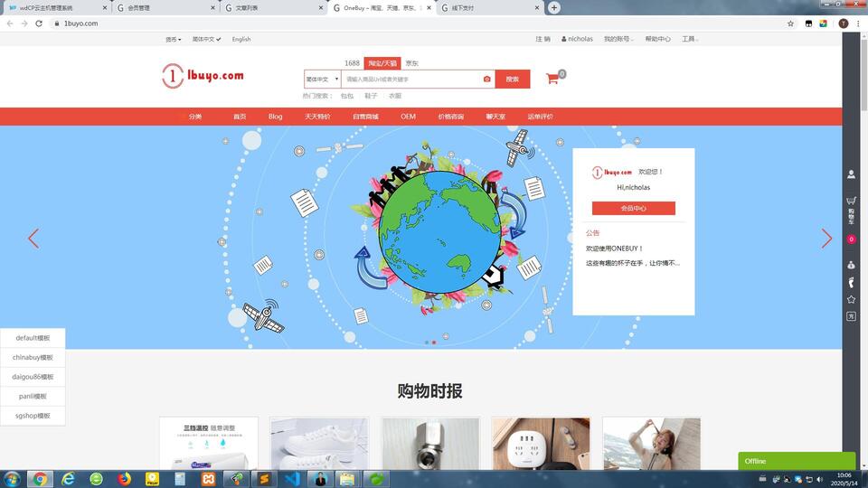Image resolution: width=868 pixels, height=488 pixels.
Task: Click the star favorites icon in right sidebar
Action: [x=851, y=299]
